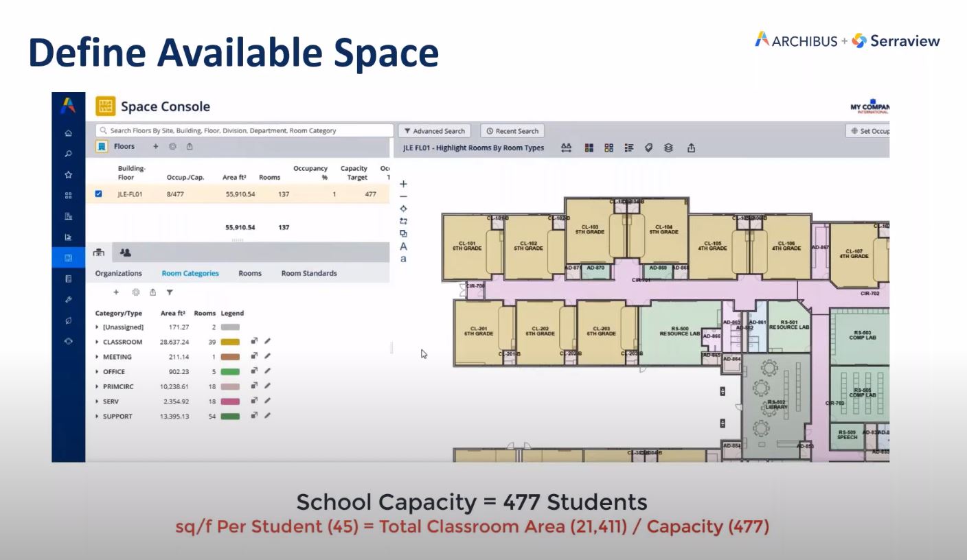Zoom in using the plus icon beside the plan
The width and height of the screenshot is (967, 560).
point(402,184)
